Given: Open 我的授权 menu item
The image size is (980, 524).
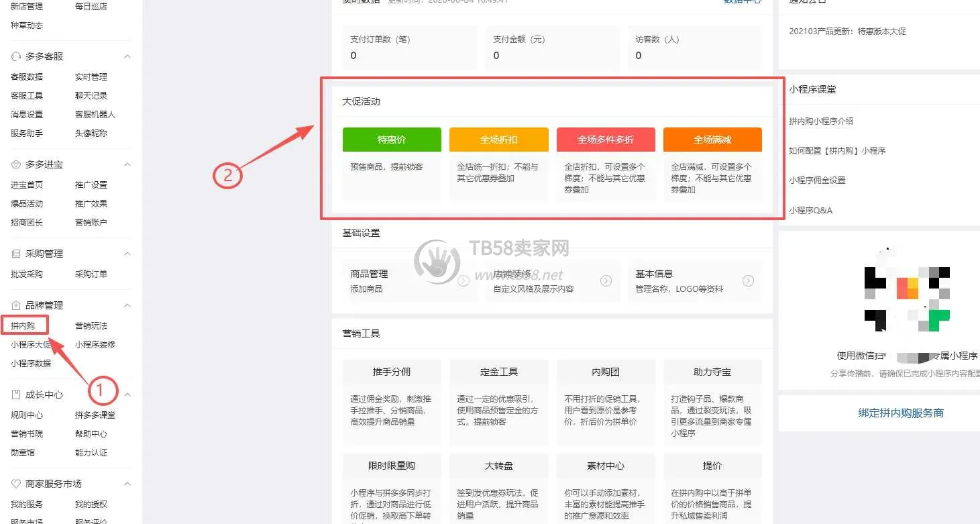Looking at the screenshot, I should [91, 505].
